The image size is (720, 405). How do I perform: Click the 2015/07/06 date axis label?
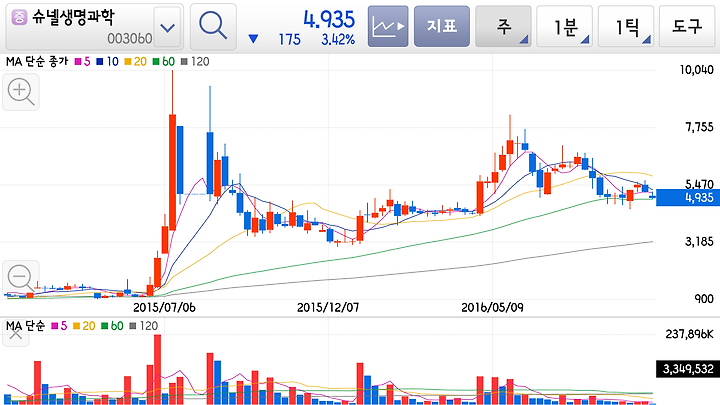pos(164,307)
